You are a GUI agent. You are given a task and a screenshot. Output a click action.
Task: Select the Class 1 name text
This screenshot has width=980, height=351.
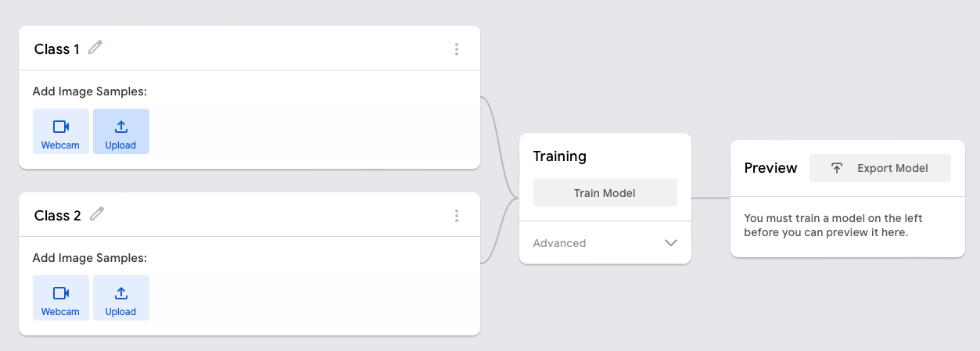coord(57,49)
